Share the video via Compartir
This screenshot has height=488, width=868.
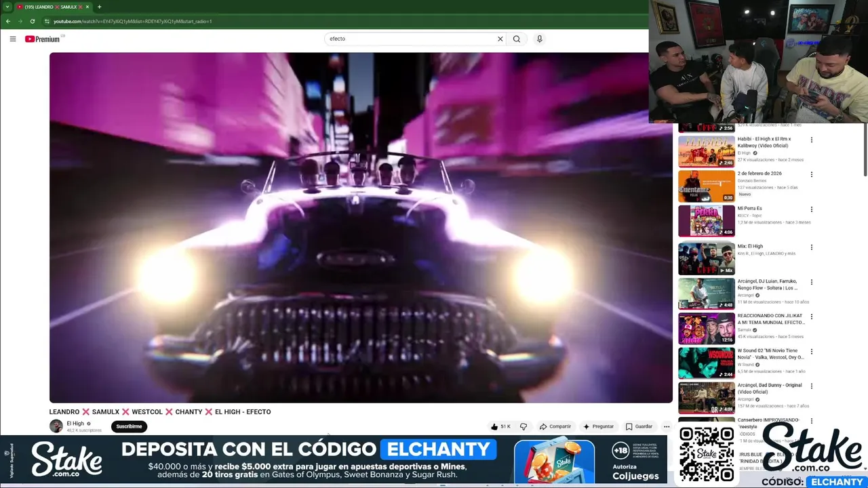pyautogui.click(x=555, y=426)
